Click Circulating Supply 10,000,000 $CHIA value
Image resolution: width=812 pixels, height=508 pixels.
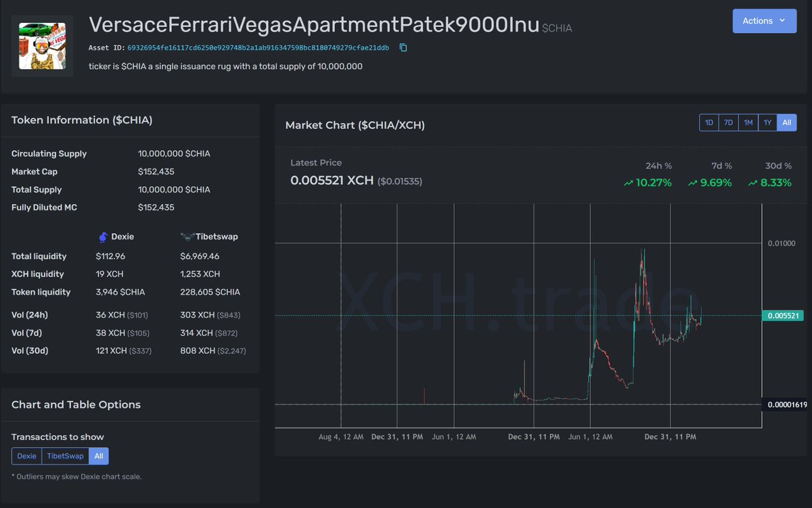[x=174, y=154]
